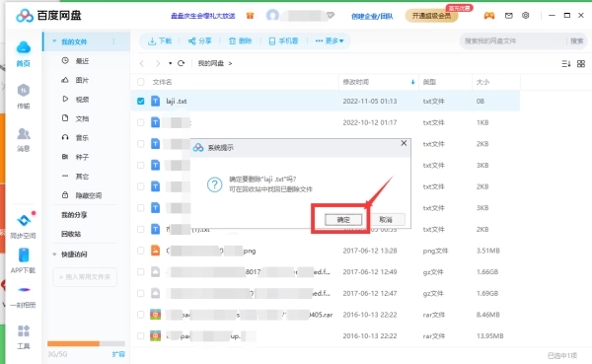Click the gift icon in title bar
Viewport: 592px width, 364px height.
(250, 16)
